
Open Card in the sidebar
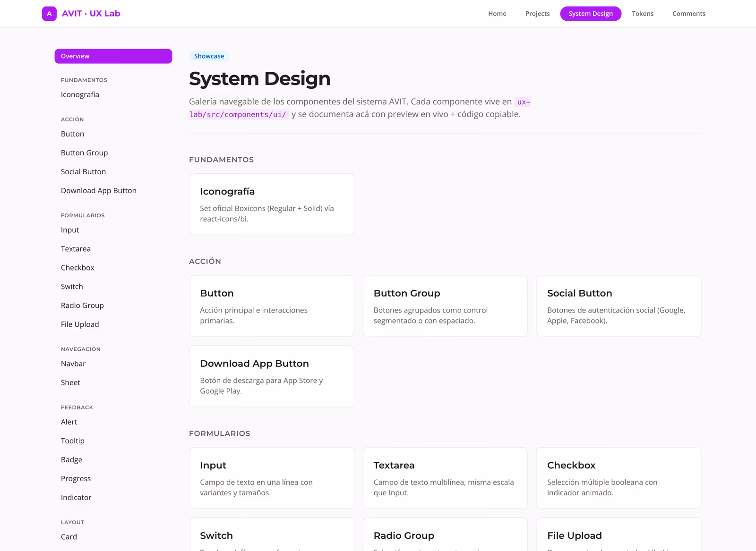(x=113, y=537)
